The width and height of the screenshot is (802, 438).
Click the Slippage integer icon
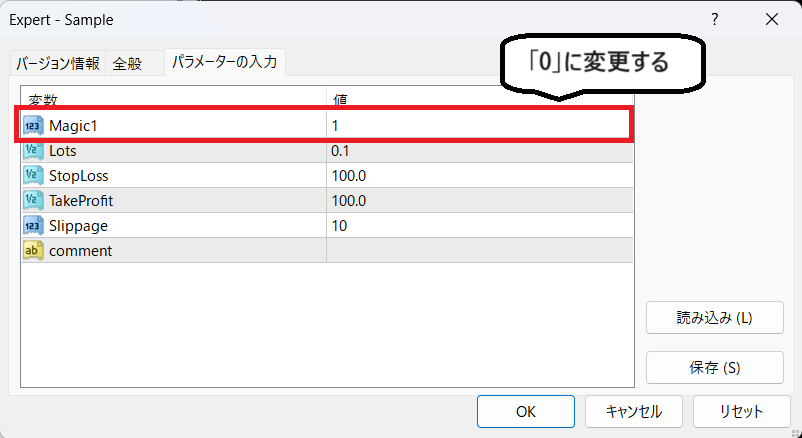[x=33, y=225]
